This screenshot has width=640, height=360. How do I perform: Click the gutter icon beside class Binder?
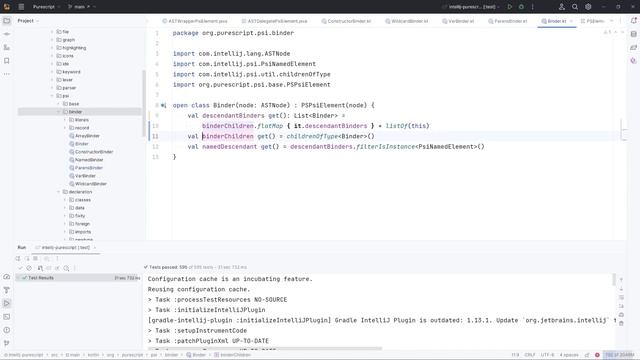tap(164, 105)
